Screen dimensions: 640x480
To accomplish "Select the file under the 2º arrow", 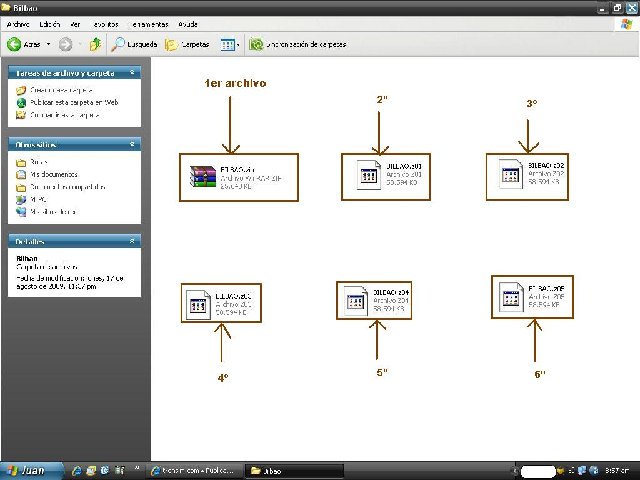I will [x=365, y=176].
